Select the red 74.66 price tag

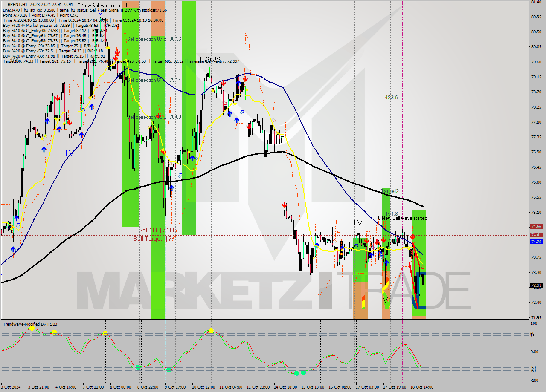click(x=536, y=227)
